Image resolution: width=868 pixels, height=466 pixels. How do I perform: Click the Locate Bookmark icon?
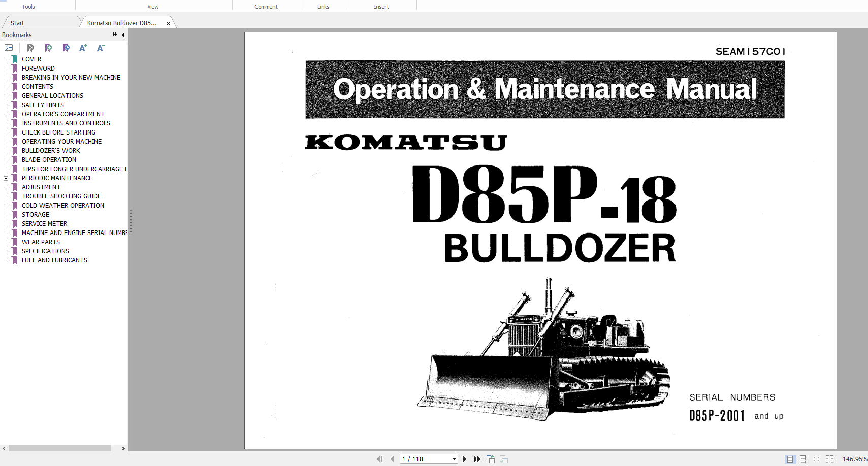(x=66, y=48)
